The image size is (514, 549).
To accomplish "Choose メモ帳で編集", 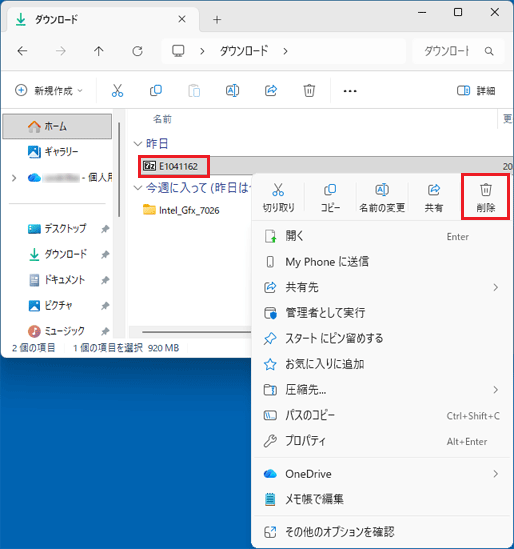I will click(382, 499).
